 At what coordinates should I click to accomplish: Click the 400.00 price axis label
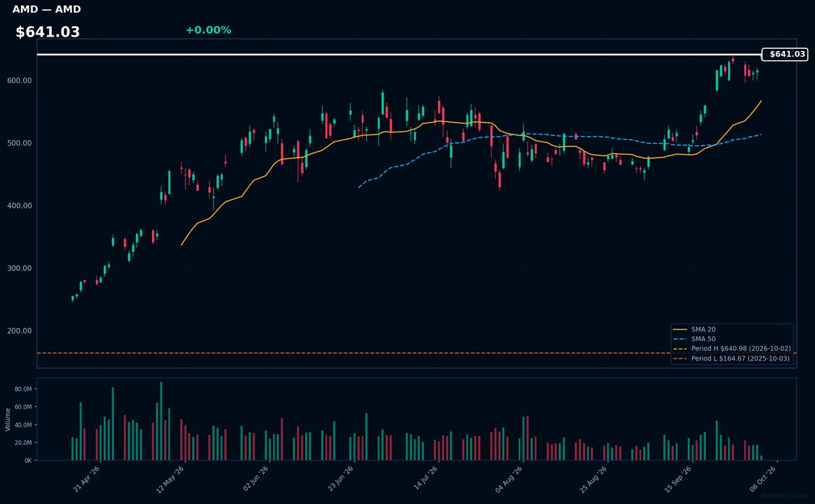point(20,206)
